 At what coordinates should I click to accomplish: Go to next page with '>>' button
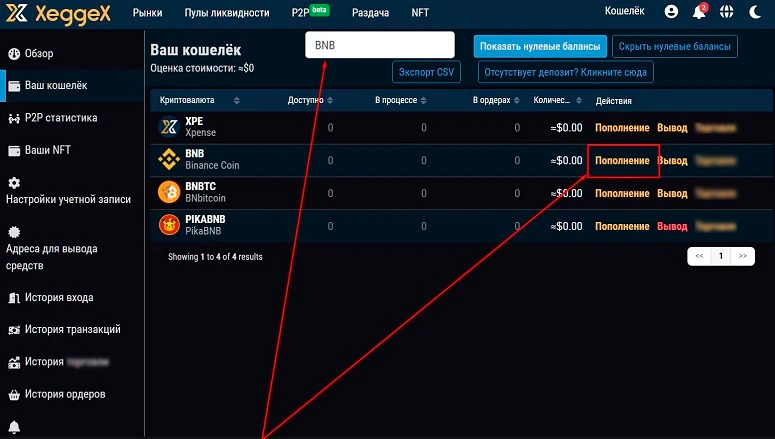tap(743, 256)
